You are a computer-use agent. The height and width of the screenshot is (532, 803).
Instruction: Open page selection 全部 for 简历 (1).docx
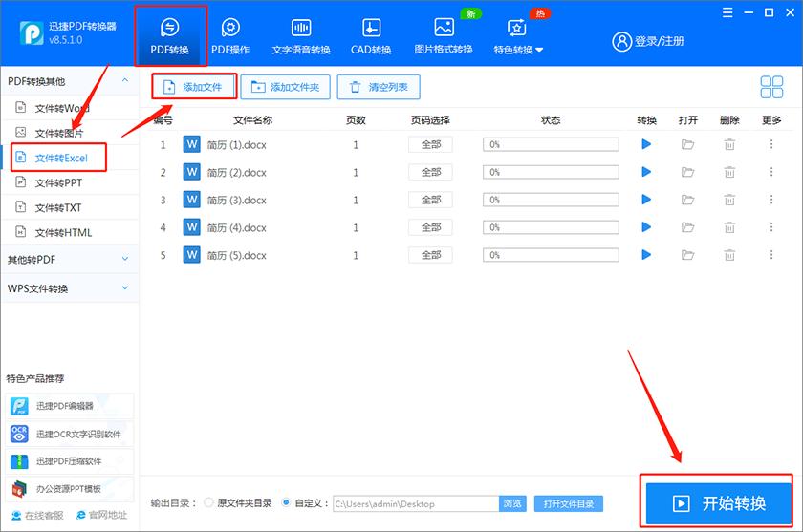431,145
